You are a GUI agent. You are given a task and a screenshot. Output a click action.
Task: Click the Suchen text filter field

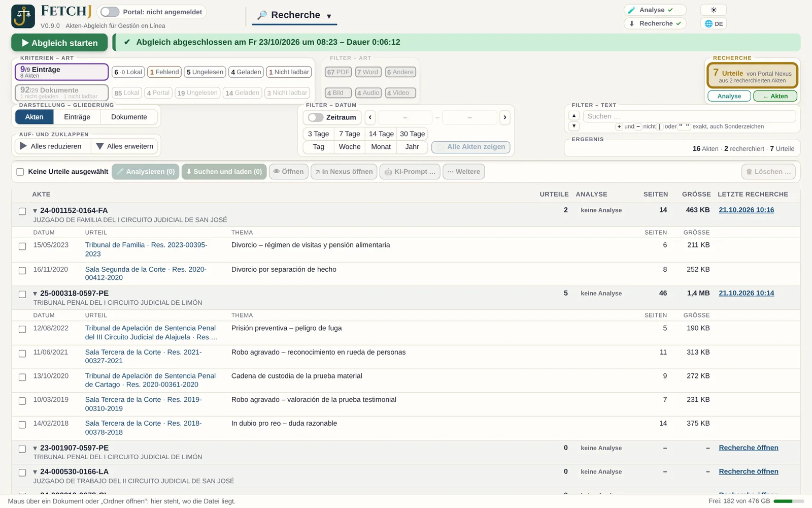[x=689, y=116]
